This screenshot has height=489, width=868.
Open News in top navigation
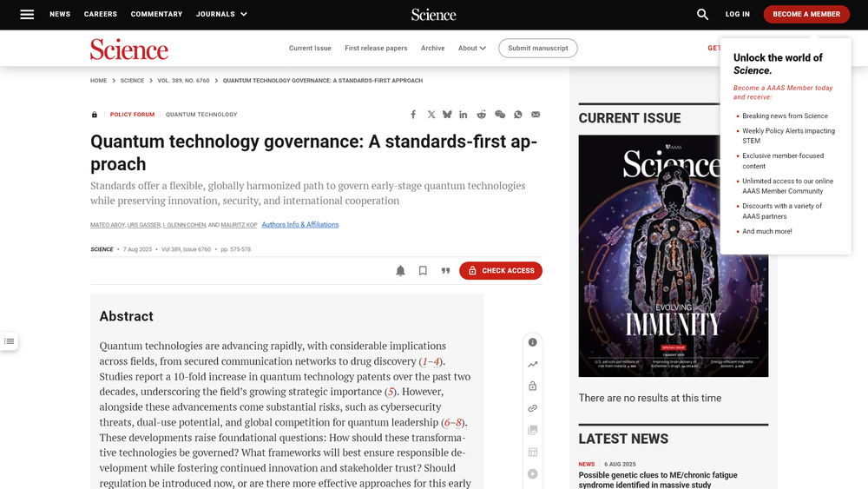pos(60,15)
